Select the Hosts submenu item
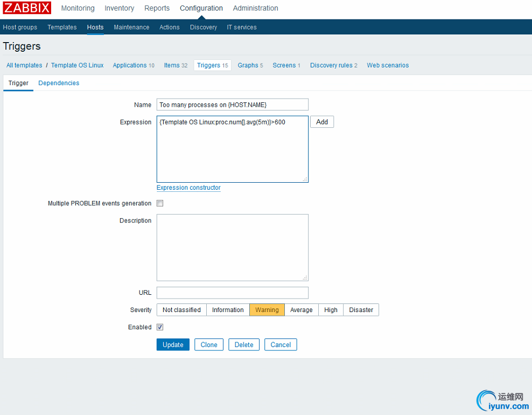The image size is (532, 415). pyautogui.click(x=95, y=27)
